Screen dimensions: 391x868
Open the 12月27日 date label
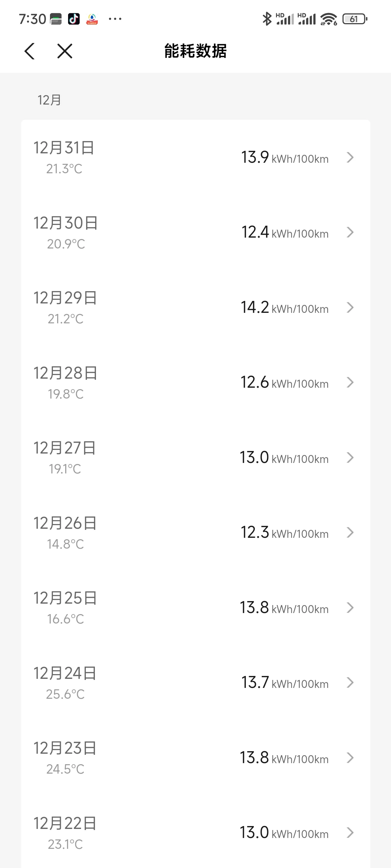65,448
